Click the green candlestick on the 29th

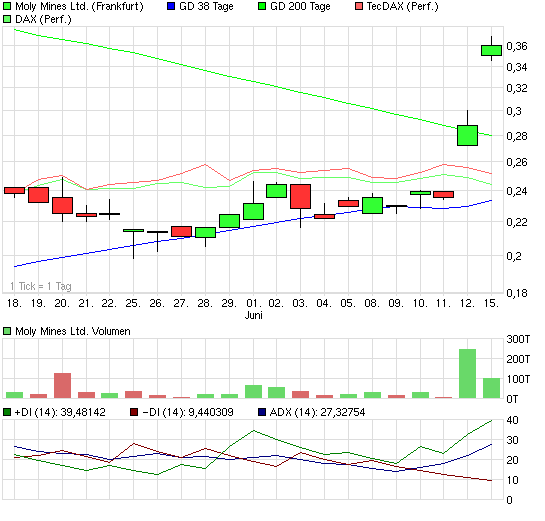[229, 221]
